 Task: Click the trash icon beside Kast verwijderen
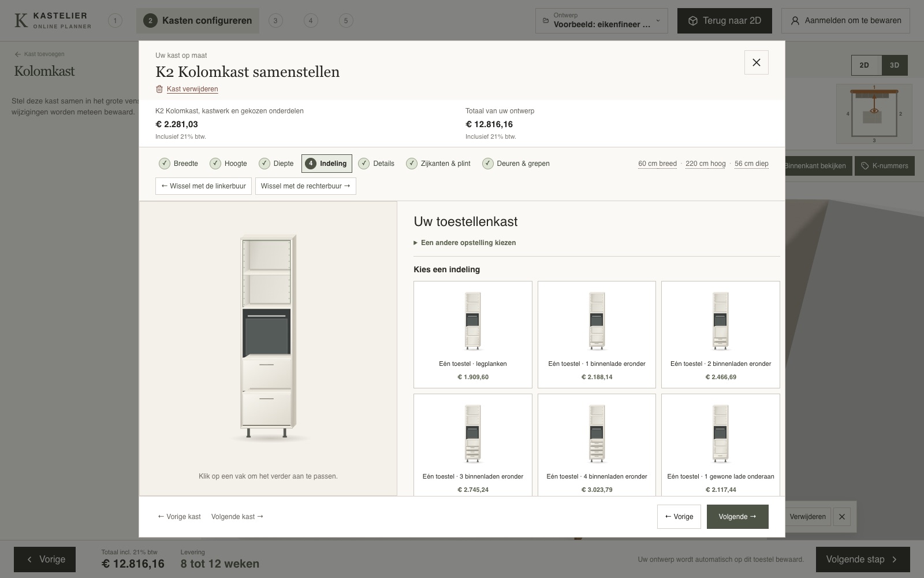pyautogui.click(x=159, y=89)
